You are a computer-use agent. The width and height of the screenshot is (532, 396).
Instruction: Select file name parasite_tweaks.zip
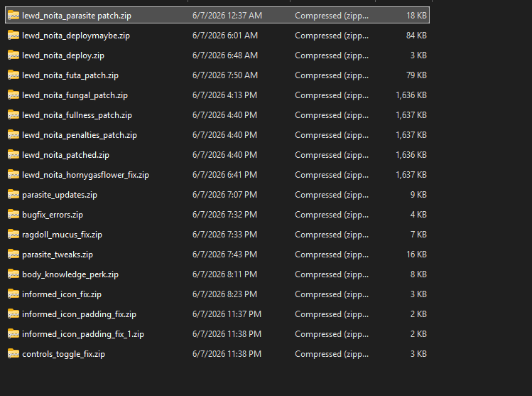(x=58, y=255)
